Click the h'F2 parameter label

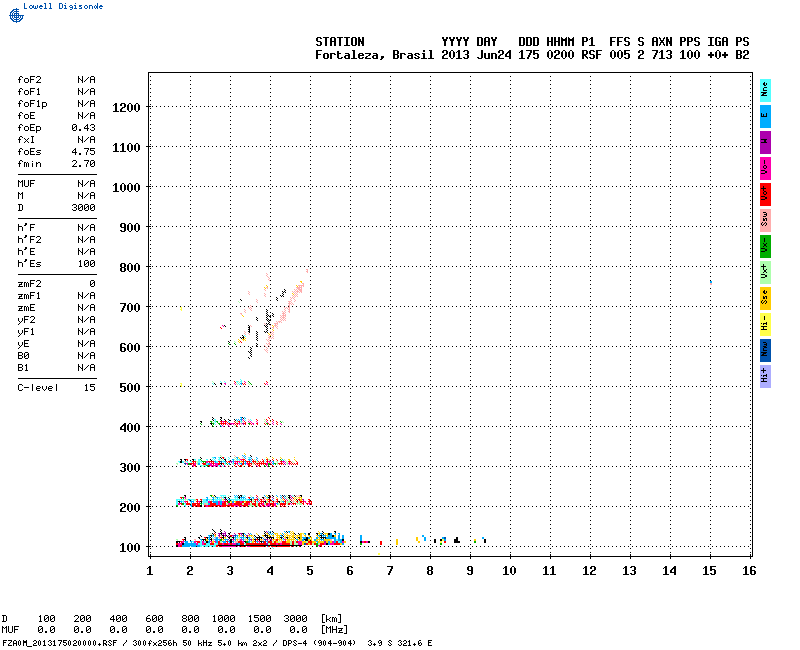tap(29, 240)
